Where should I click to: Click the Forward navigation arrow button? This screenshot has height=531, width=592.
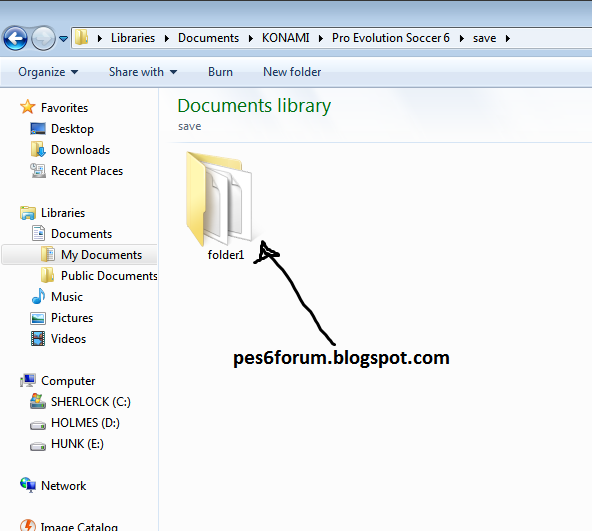pos(43,38)
